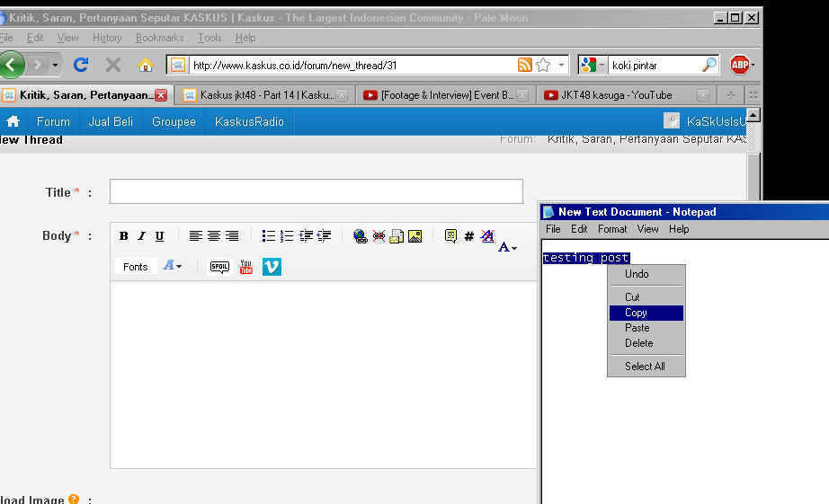Toggle italic formatting in the post editor
Image resolution: width=829 pixels, height=504 pixels.
pyautogui.click(x=141, y=236)
